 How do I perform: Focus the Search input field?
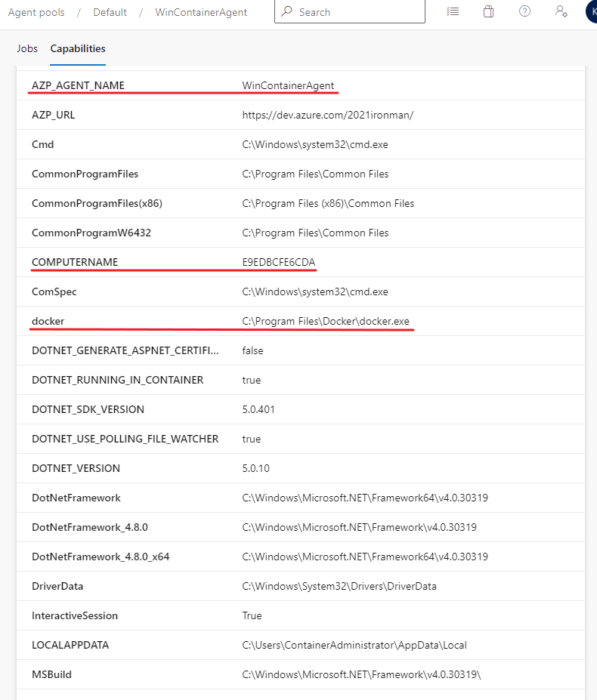click(350, 11)
